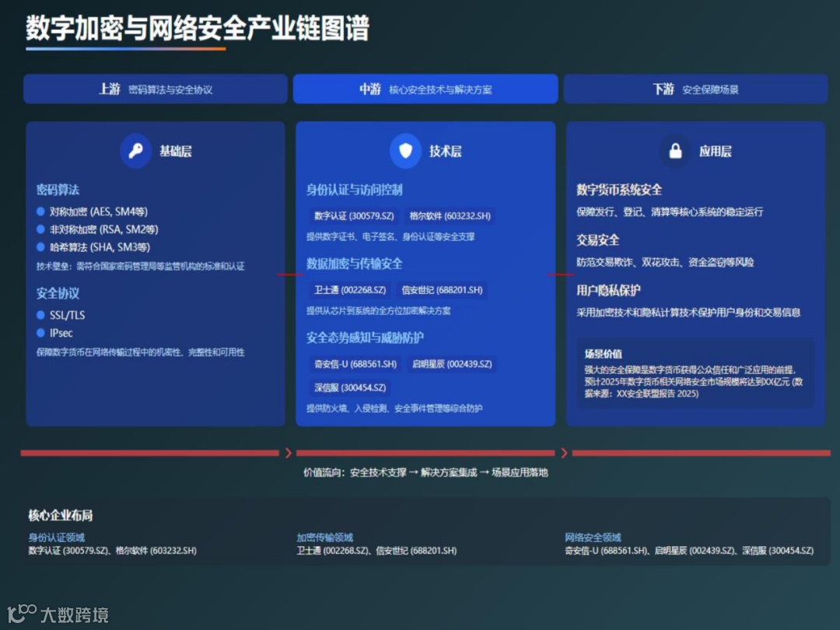Click the 奇安信-U (688561.SH) tag in 技术层
Screen dimensions: 840x630
[x=355, y=364]
